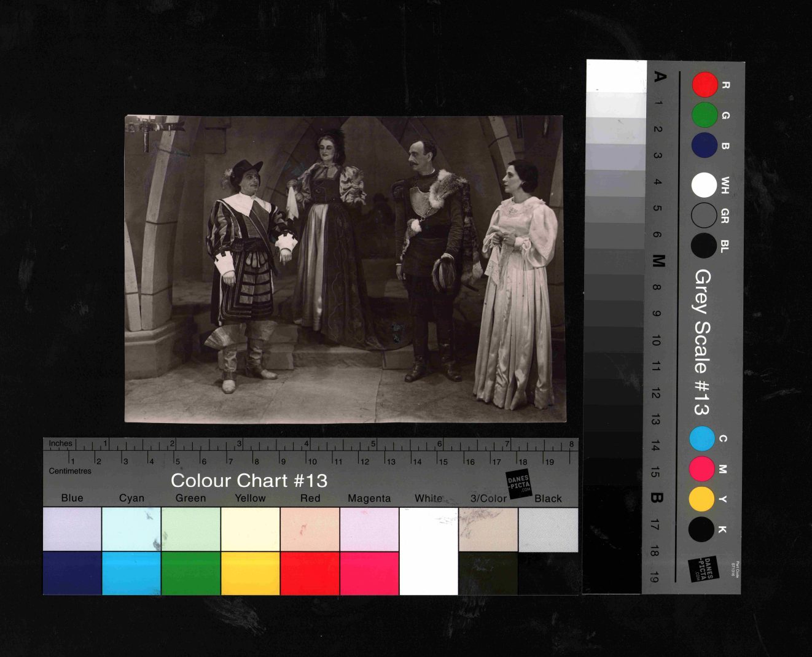This screenshot has width=812, height=657.
Task: Click the black circle labeled K
Action: (701, 529)
